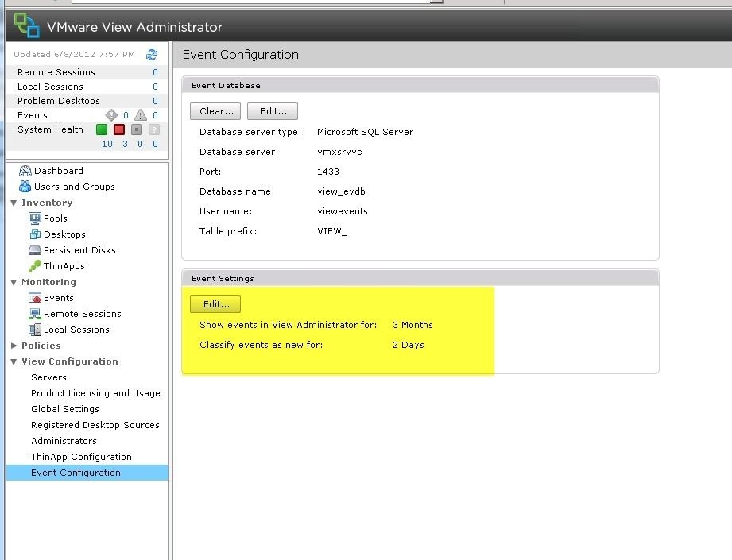Open ThinApp Configuration

[82, 457]
